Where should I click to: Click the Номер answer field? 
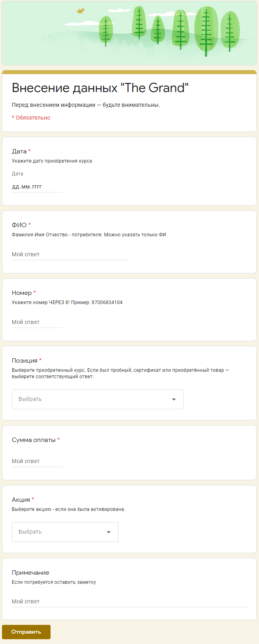(37, 322)
